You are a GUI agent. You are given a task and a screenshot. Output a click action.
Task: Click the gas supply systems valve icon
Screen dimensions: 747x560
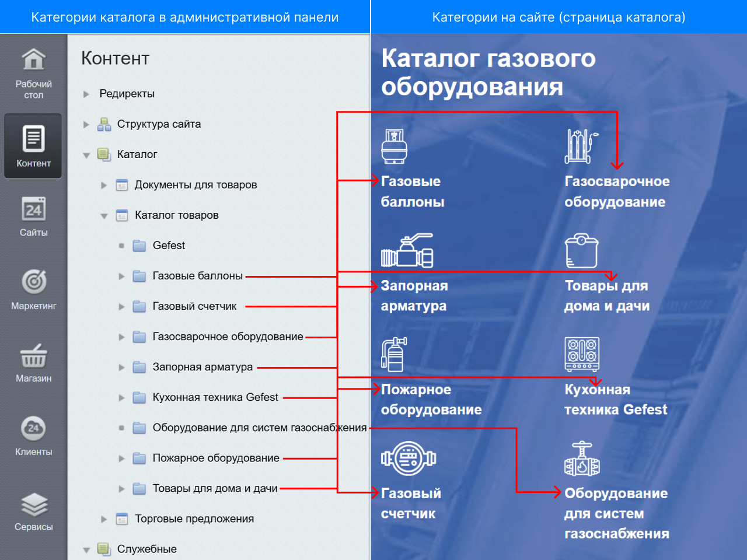pos(582,459)
